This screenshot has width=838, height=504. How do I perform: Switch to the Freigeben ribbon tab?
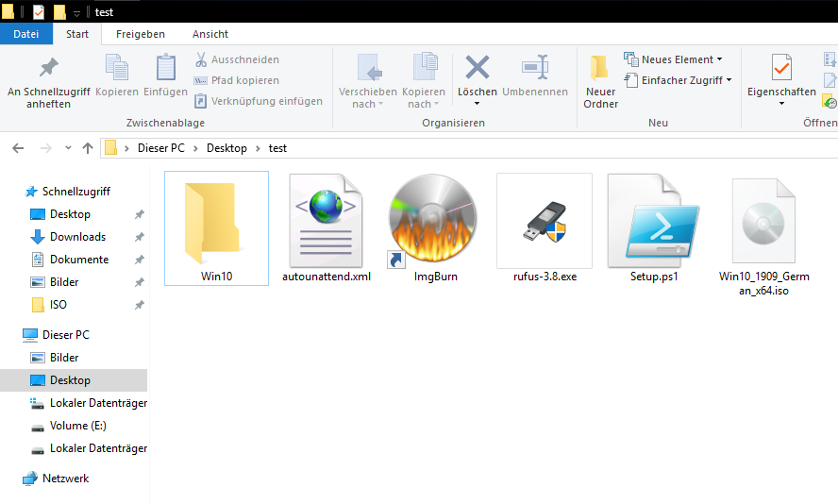pos(141,34)
